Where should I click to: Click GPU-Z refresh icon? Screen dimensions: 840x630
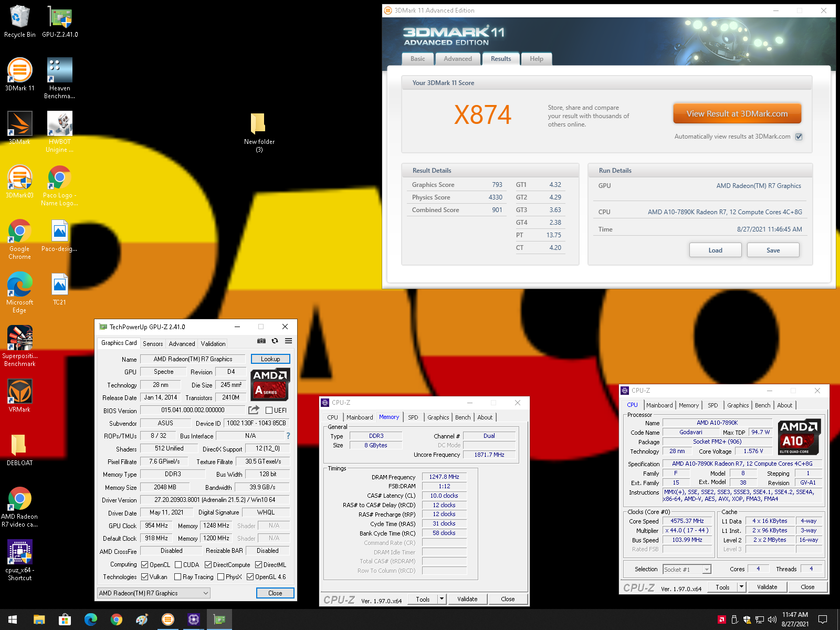coord(275,341)
